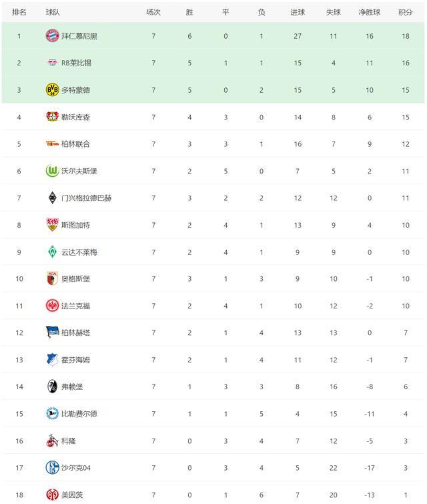Open the Wolfsburg green W logo
Screen dimensions: 427x504
(x=52, y=171)
